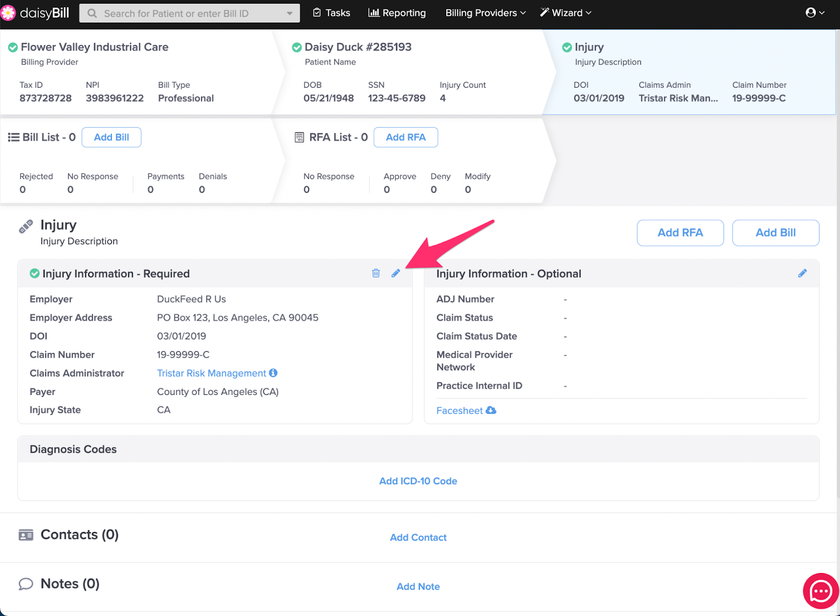The image size is (840, 616).
Task: Click employer address PO Box 123
Action: click(238, 318)
